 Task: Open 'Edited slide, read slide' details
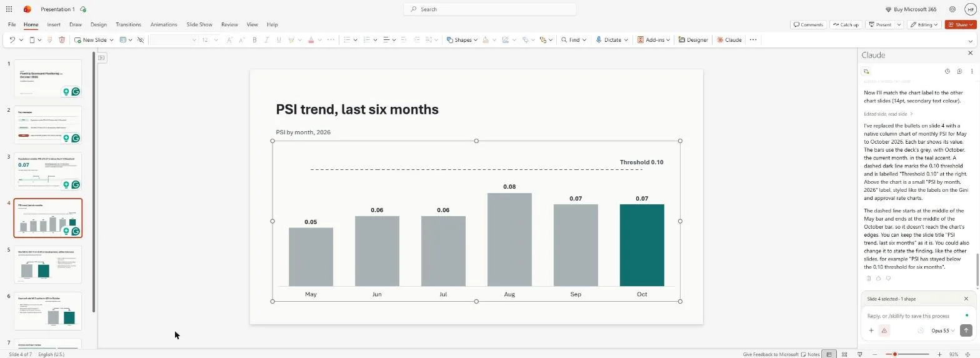888,114
